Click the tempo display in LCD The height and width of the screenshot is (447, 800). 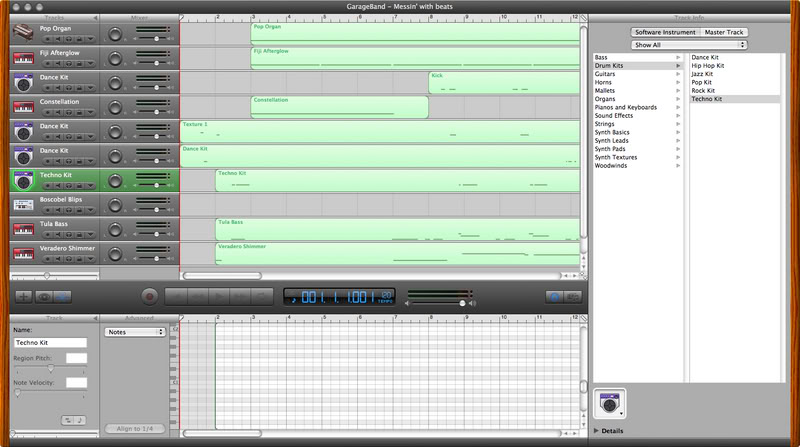386,297
